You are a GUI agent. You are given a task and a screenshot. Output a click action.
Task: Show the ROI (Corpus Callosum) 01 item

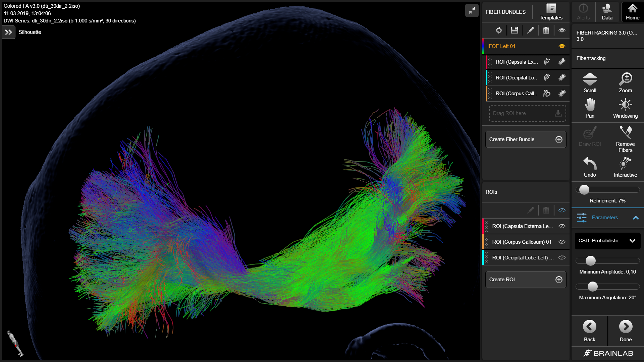pos(562,242)
